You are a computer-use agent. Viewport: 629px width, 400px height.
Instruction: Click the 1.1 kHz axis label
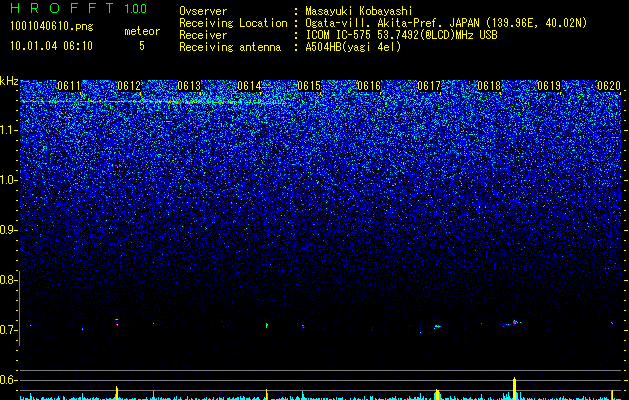(9, 130)
